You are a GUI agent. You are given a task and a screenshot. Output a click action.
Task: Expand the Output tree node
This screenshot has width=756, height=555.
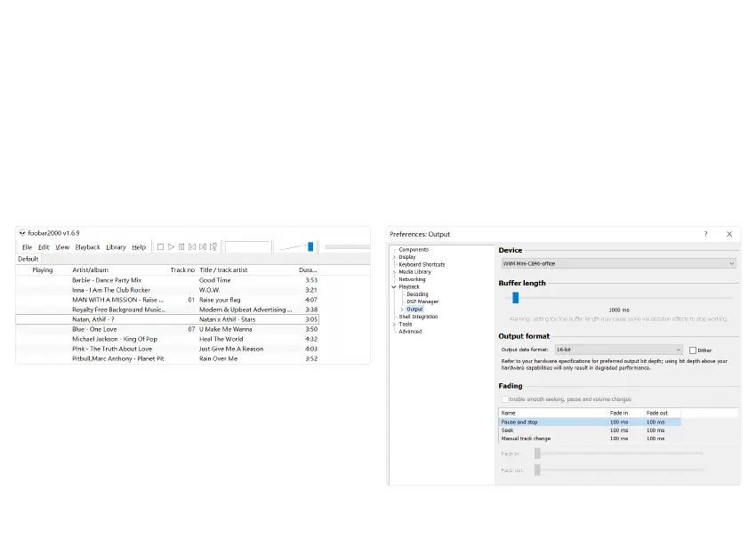click(402, 310)
